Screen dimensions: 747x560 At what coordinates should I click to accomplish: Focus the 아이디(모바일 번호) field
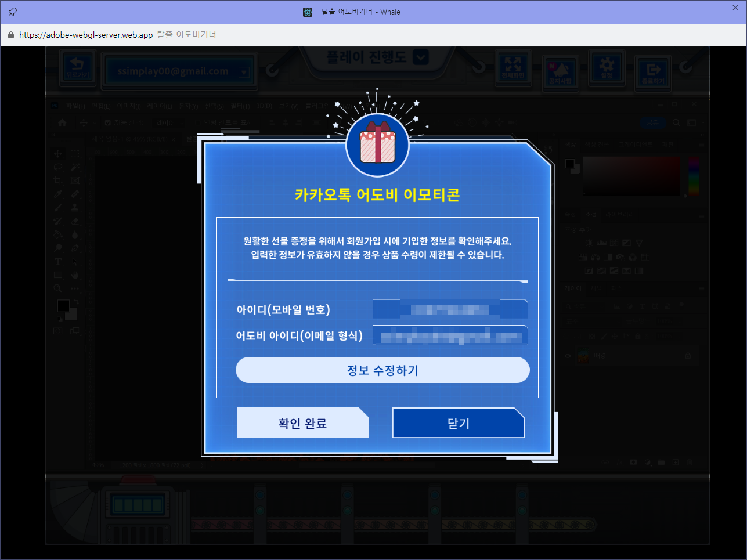[450, 309]
